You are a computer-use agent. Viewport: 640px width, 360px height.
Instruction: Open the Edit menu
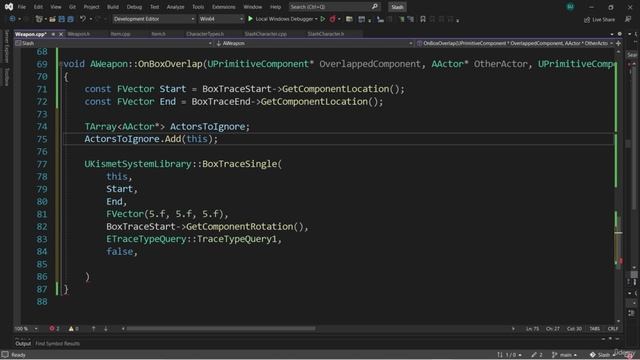tap(38, 7)
